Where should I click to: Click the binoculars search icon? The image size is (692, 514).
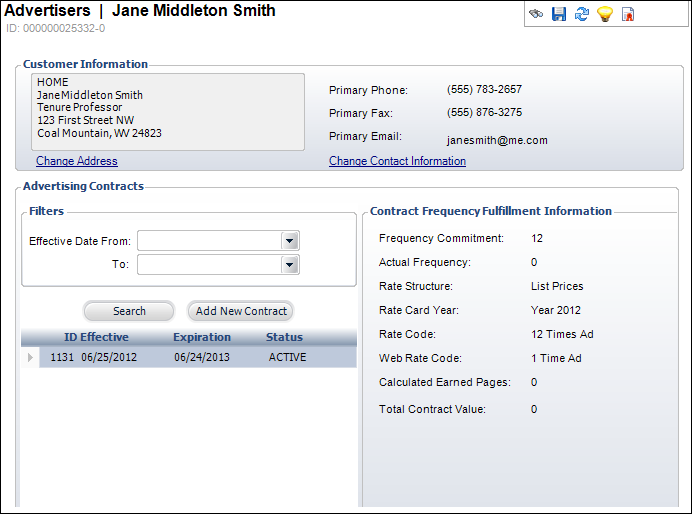click(x=536, y=14)
